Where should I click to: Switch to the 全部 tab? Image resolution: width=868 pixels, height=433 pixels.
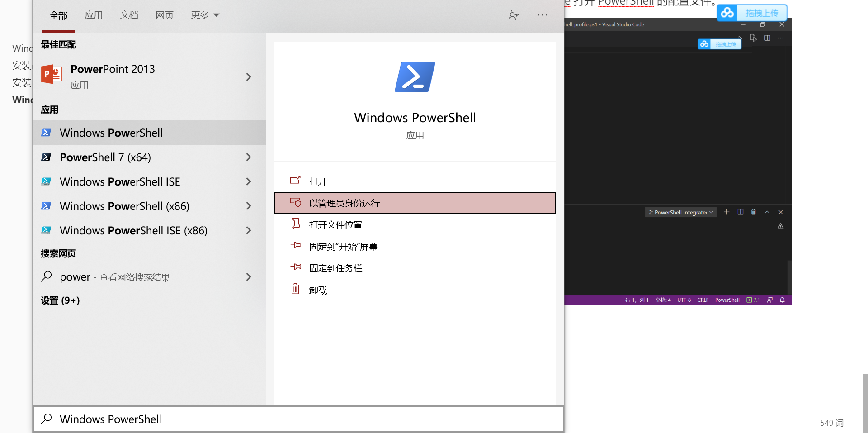(x=58, y=15)
